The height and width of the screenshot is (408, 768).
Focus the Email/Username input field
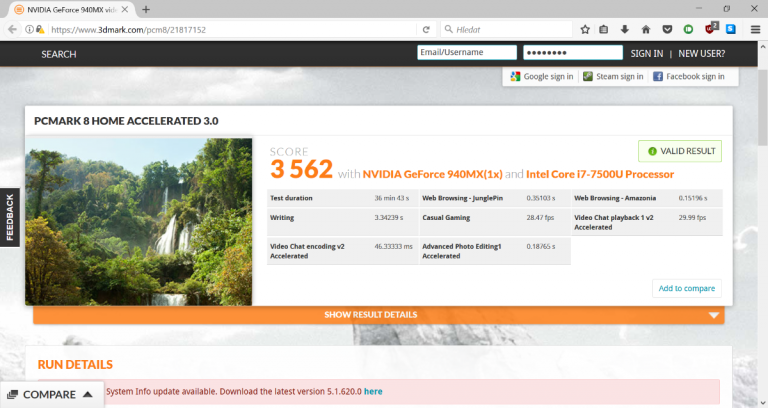coord(466,53)
